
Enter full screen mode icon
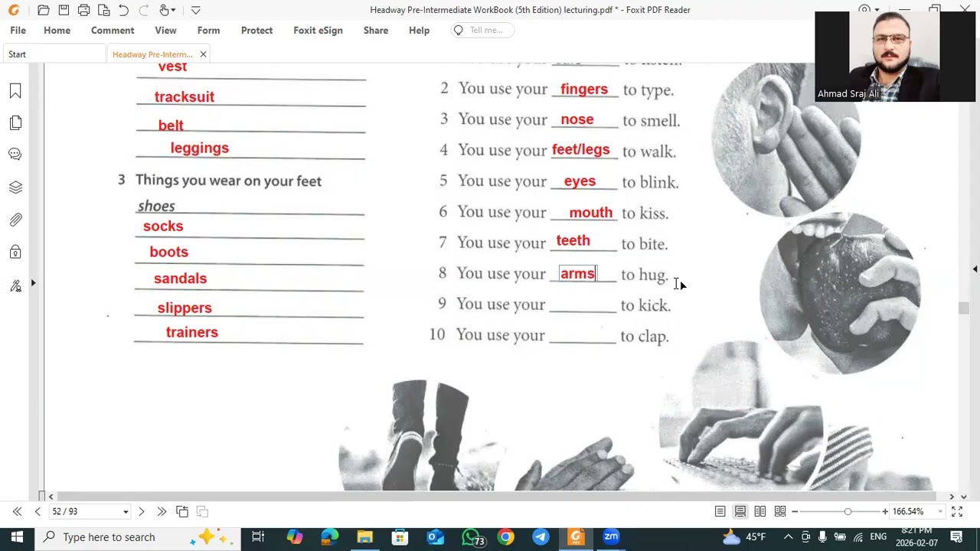pyautogui.click(x=957, y=511)
